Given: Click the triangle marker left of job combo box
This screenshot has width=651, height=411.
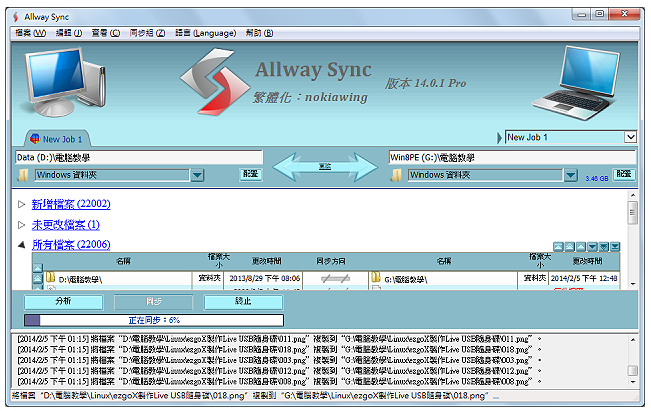Looking at the screenshot, I should point(499,137).
